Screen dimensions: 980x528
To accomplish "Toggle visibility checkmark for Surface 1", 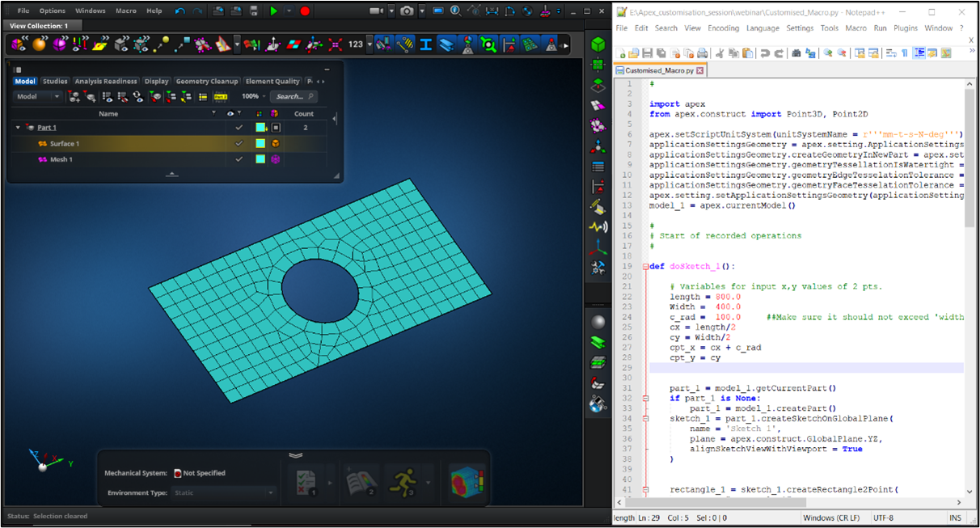I will [239, 144].
